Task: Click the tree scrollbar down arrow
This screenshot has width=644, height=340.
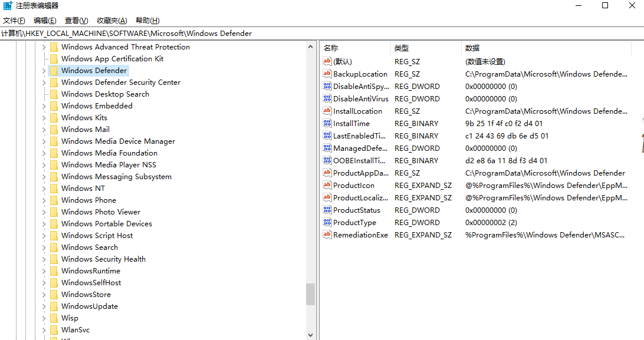Action: point(310,335)
